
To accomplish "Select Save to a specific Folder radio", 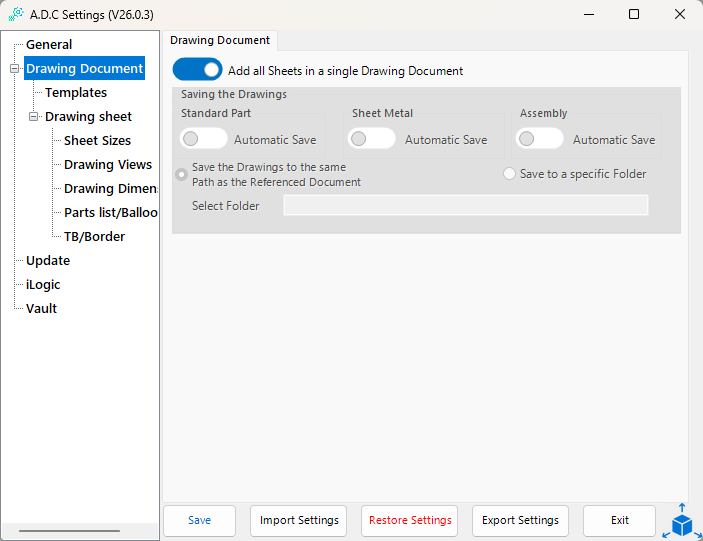I will click(x=509, y=173).
